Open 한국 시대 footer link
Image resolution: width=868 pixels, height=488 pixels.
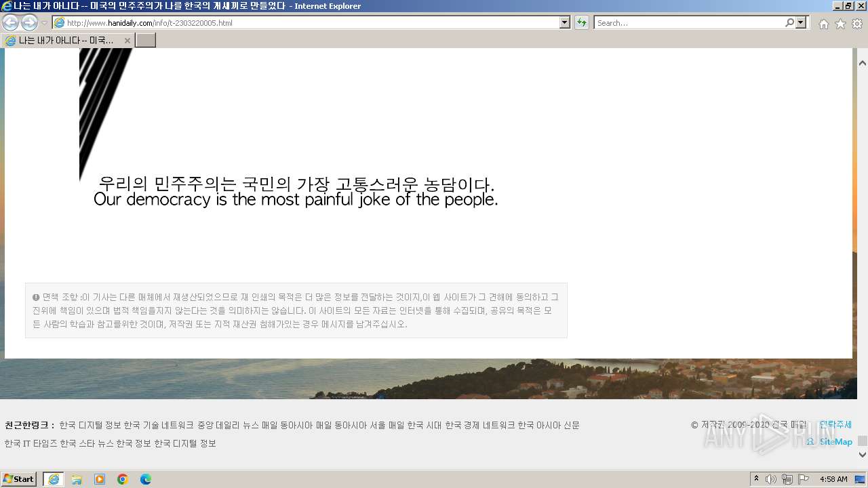pos(425,426)
